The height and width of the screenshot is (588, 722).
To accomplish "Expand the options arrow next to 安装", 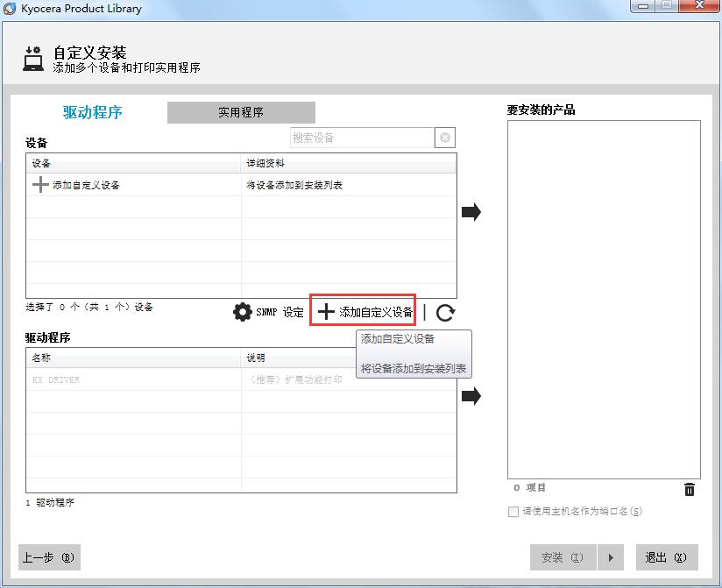I will point(611,557).
